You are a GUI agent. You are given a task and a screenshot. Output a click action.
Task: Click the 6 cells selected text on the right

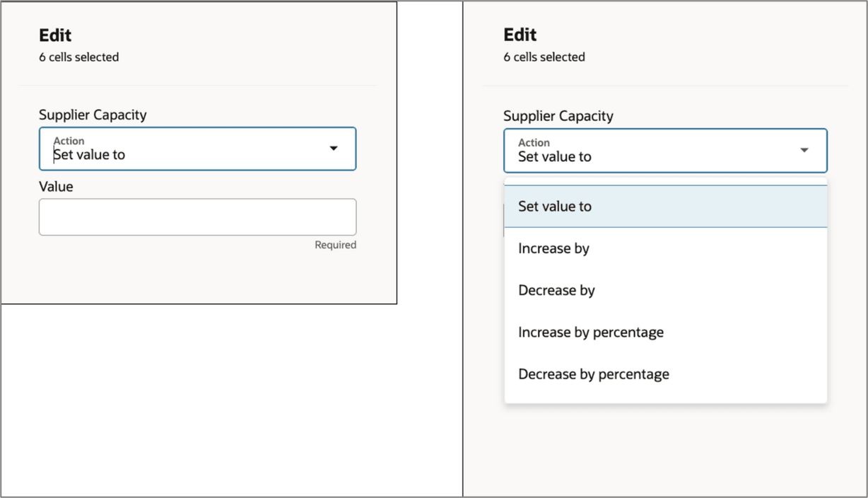coord(543,57)
